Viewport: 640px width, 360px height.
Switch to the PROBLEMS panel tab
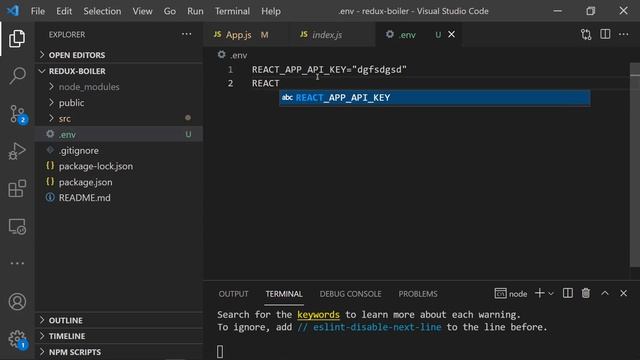[418, 294]
